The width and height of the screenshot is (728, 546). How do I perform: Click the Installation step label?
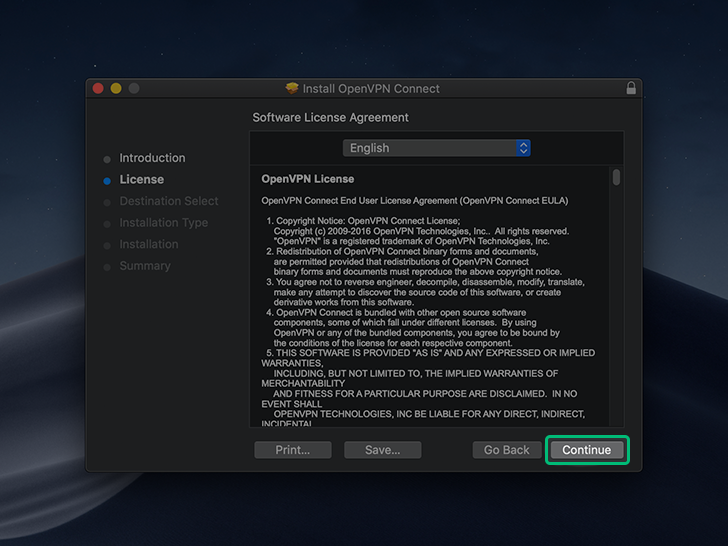[149, 244]
